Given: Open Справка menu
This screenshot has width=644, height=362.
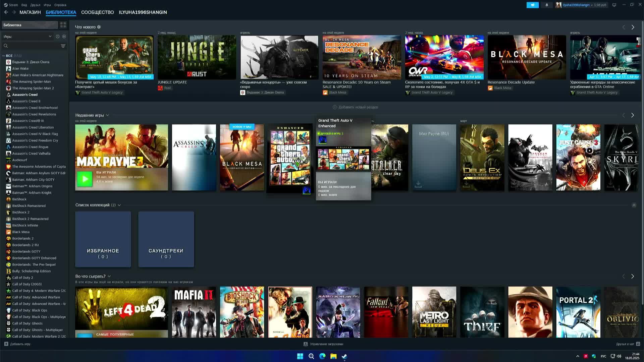Looking at the screenshot, I should pos(60,5).
